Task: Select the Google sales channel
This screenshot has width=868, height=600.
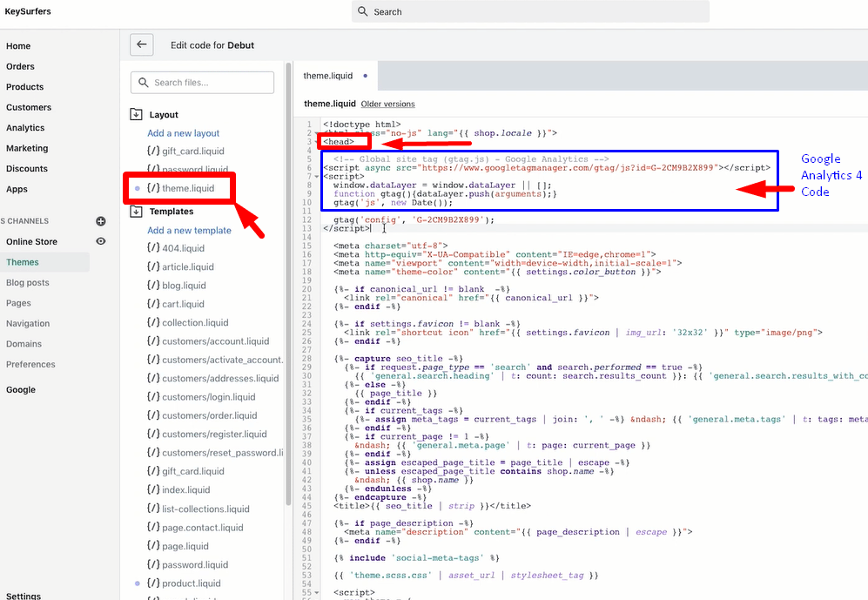Action: click(x=21, y=389)
